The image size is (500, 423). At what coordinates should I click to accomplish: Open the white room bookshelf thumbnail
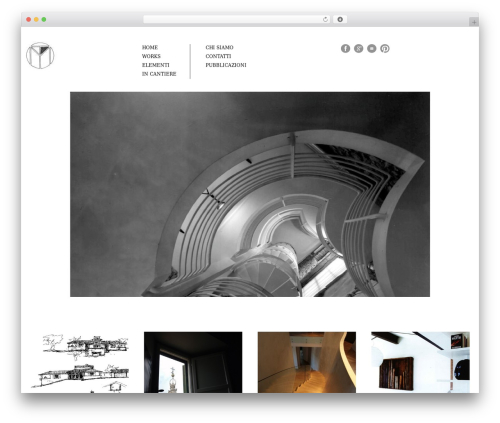[420, 362]
